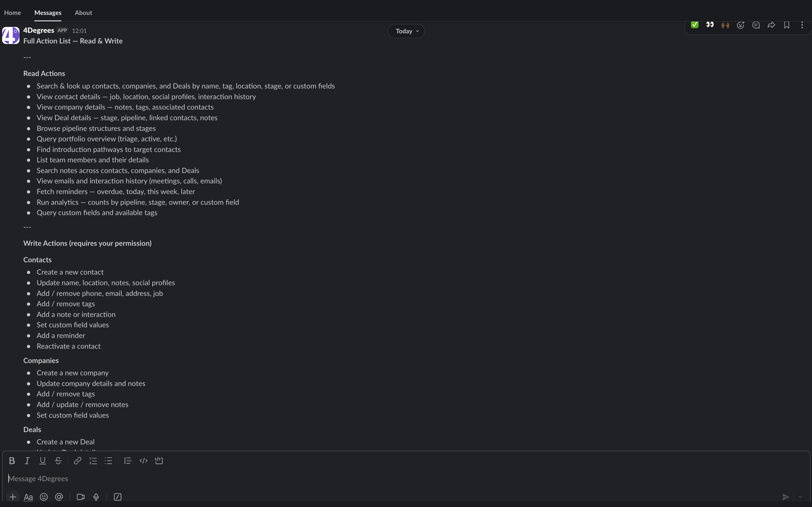812x507 pixels.
Task: Click 'Add a reminder' item
Action: (61, 336)
